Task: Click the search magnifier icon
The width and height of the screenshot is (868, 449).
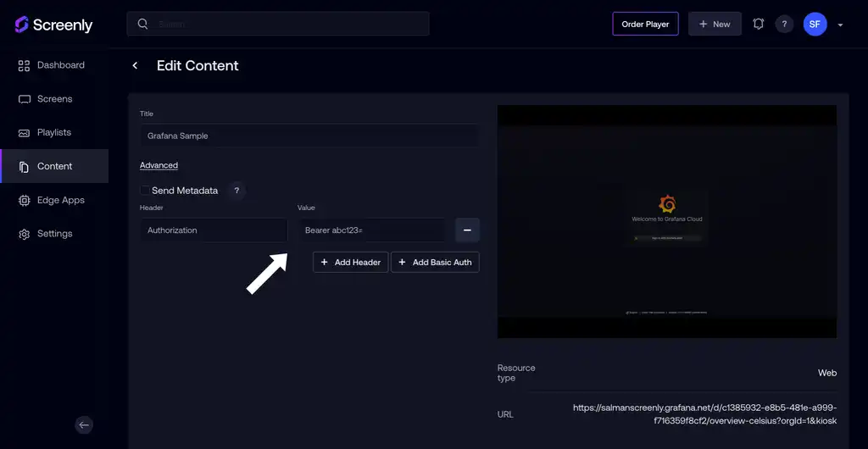Action: (142, 24)
